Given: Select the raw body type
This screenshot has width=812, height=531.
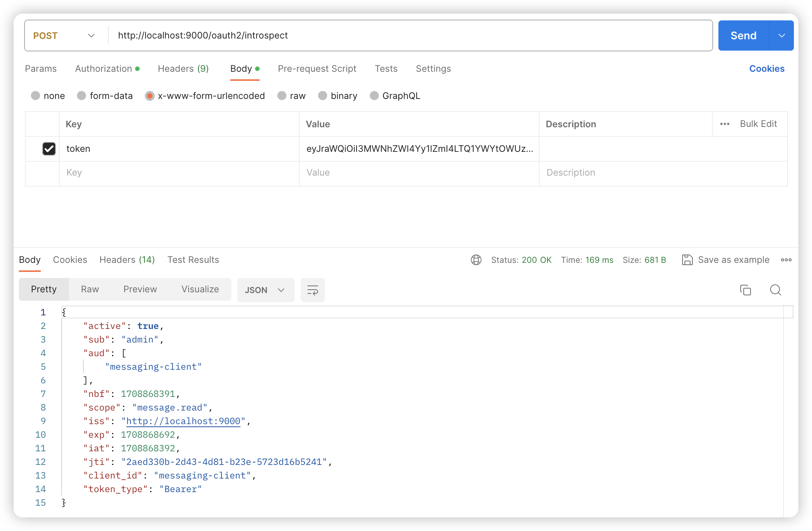Looking at the screenshot, I should pos(282,96).
